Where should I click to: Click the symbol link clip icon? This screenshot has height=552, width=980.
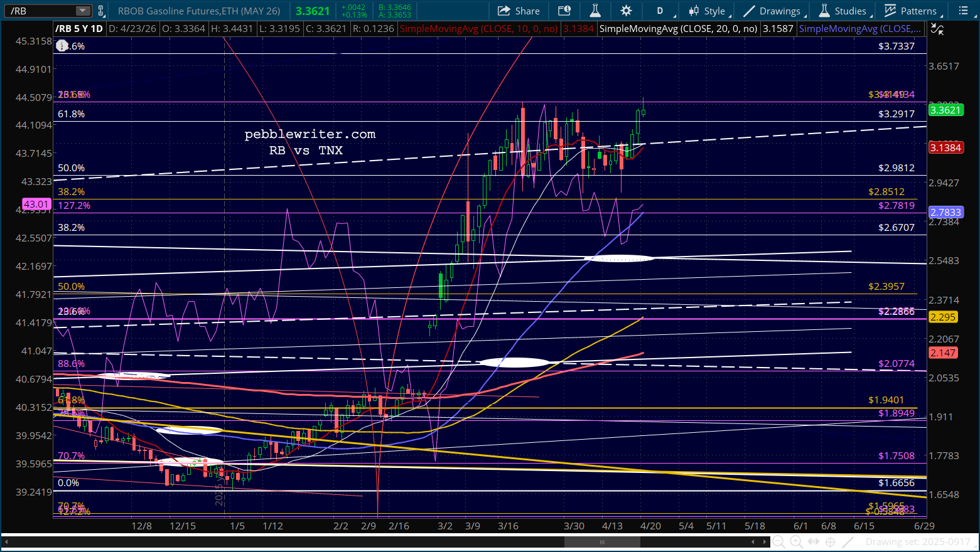coord(100,11)
